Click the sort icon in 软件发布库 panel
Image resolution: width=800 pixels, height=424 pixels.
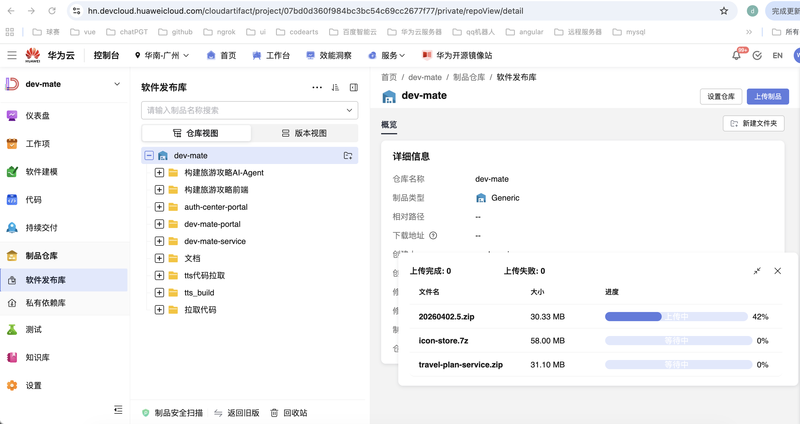pyautogui.click(x=335, y=87)
